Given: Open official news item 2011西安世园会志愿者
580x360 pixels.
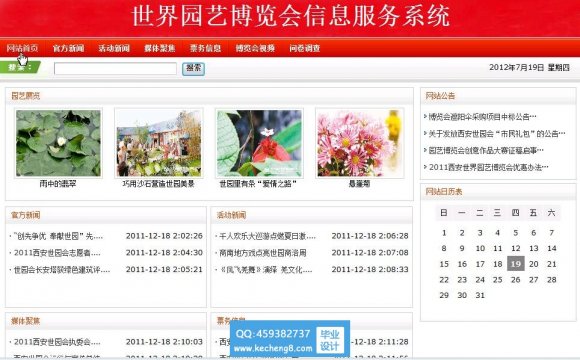Looking at the screenshot, I should tap(57, 253).
